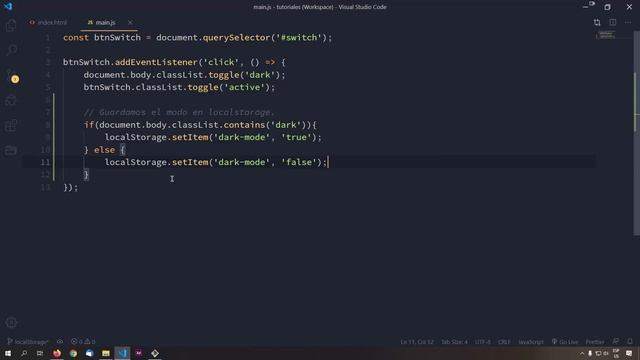Switch to the index.html tab

(48, 22)
